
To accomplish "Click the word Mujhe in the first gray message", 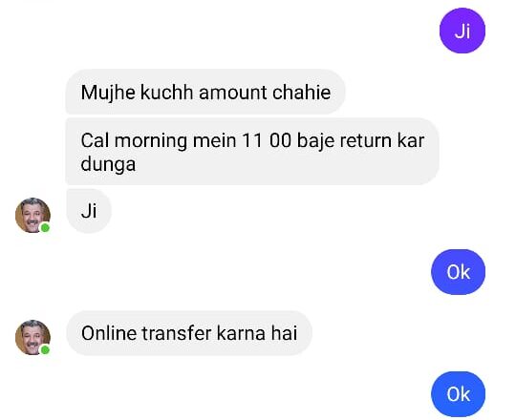I will tap(108, 93).
